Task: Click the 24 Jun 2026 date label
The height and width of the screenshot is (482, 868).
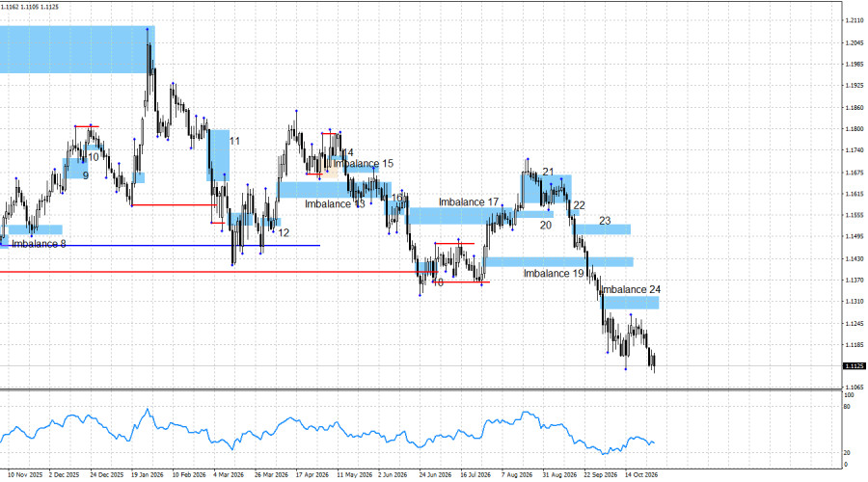Action: (x=435, y=475)
